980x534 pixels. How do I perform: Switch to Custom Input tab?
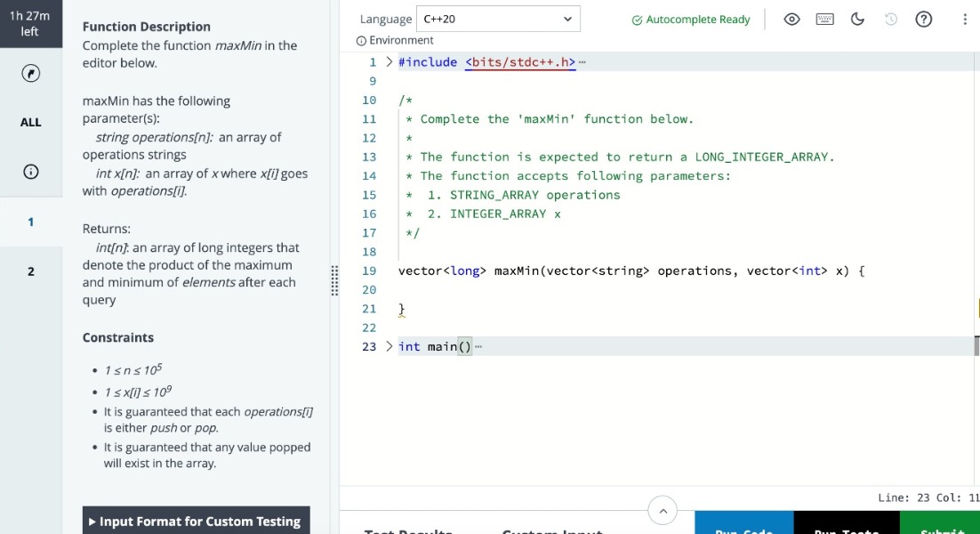click(x=552, y=530)
